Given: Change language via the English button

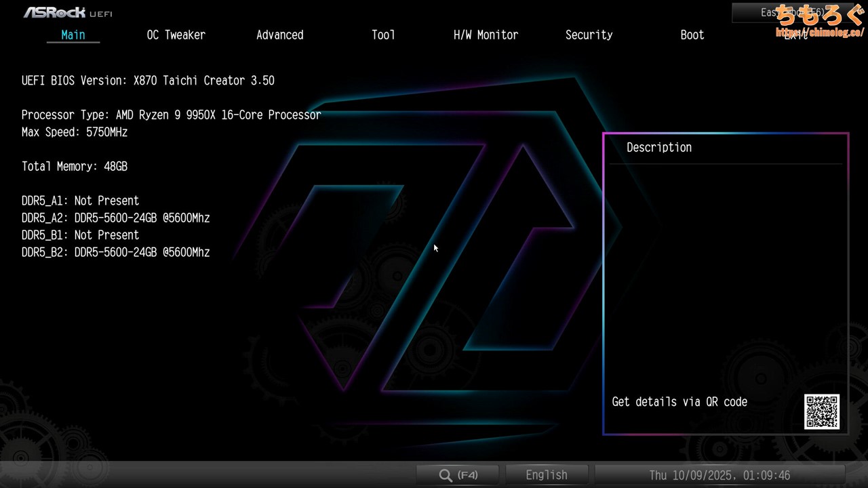Looking at the screenshot, I should pyautogui.click(x=547, y=475).
